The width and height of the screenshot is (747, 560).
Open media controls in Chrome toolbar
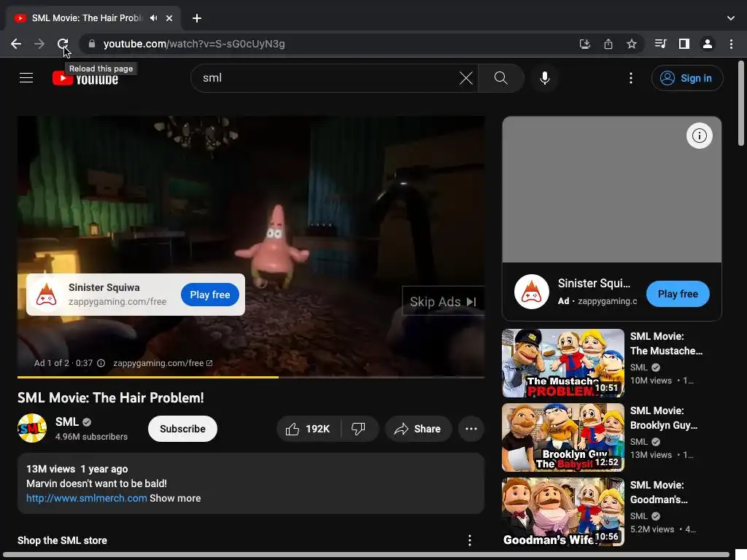[660, 44]
